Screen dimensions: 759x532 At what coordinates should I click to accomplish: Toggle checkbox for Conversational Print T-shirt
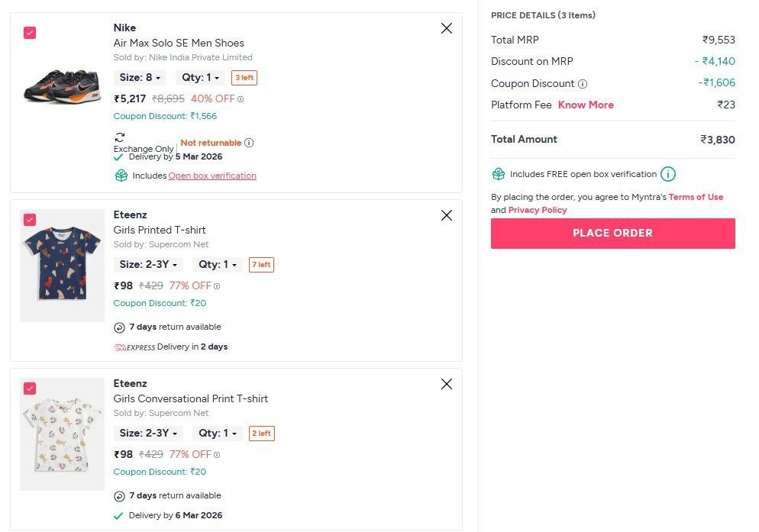point(30,389)
